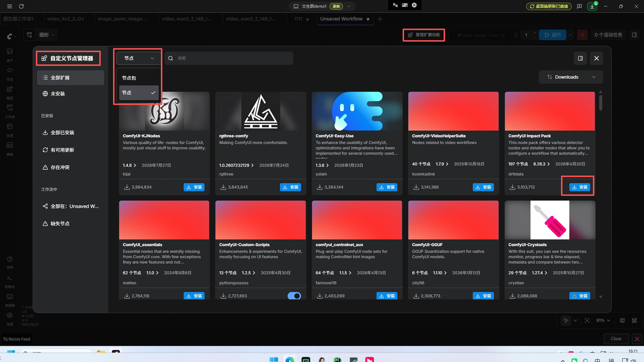This screenshot has height=362, width=644.
Task: Open the 快捷键 keyboard shortcuts icon
Action: (10, 300)
